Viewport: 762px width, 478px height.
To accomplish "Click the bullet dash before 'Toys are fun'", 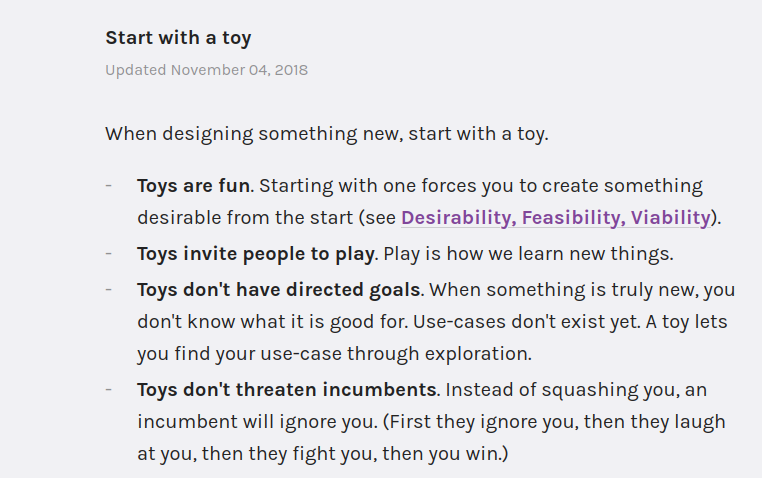I will [x=109, y=186].
